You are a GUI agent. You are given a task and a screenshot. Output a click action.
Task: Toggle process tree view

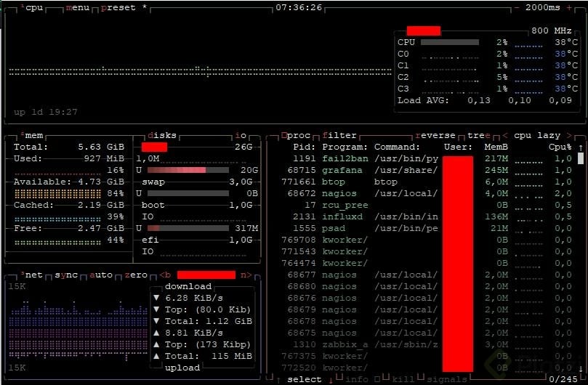pyautogui.click(x=479, y=135)
